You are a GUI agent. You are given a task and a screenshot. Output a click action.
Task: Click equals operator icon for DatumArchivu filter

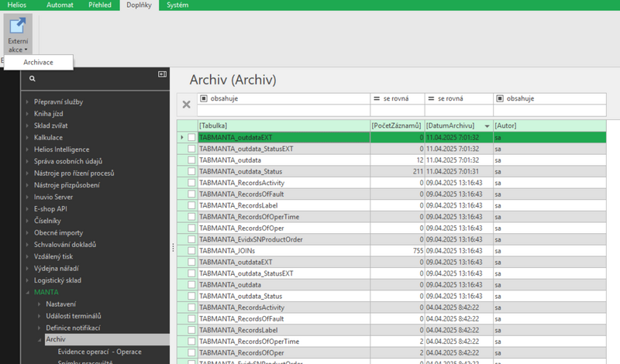(431, 98)
